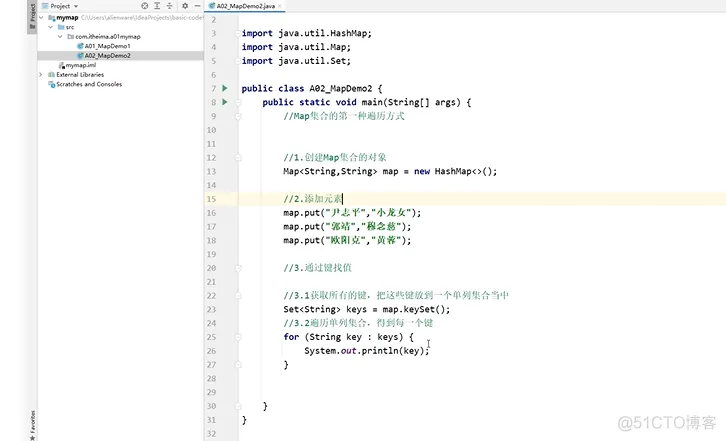
Task: Click 'Map<String,String> map' declaration
Action: [341, 171]
